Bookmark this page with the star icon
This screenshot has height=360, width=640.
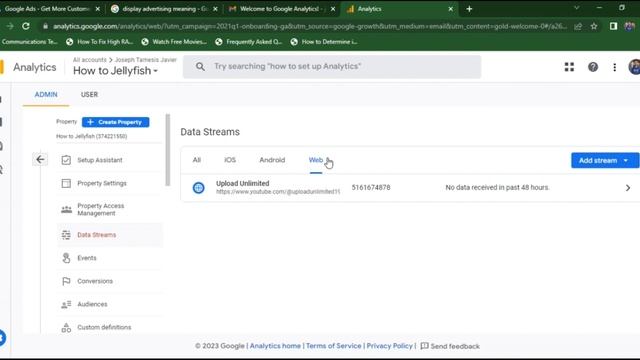pyautogui.click(x=594, y=26)
